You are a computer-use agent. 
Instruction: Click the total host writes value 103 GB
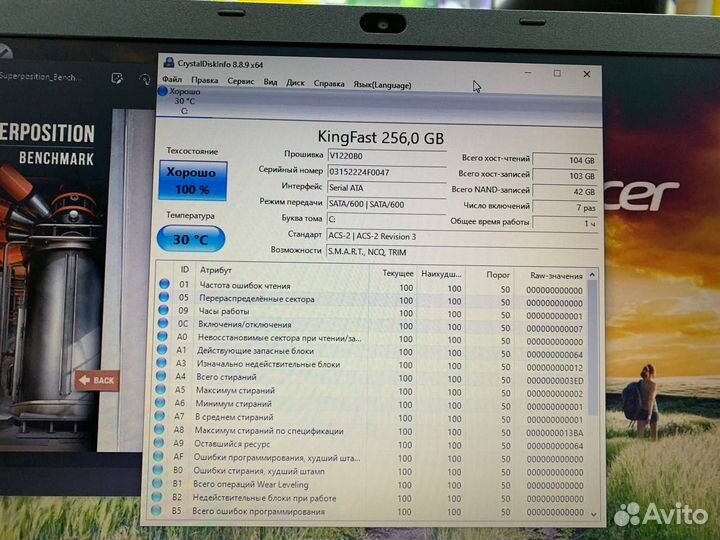[564, 176]
